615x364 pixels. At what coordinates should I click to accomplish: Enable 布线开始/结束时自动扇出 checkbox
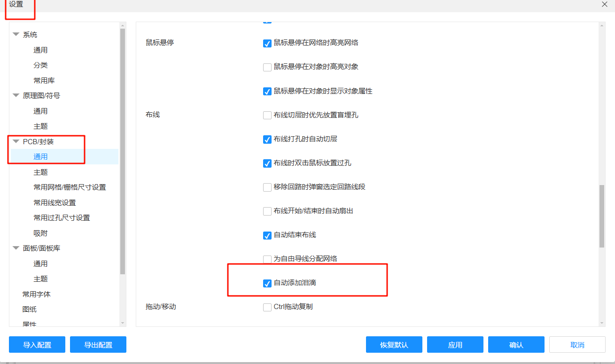(x=267, y=211)
